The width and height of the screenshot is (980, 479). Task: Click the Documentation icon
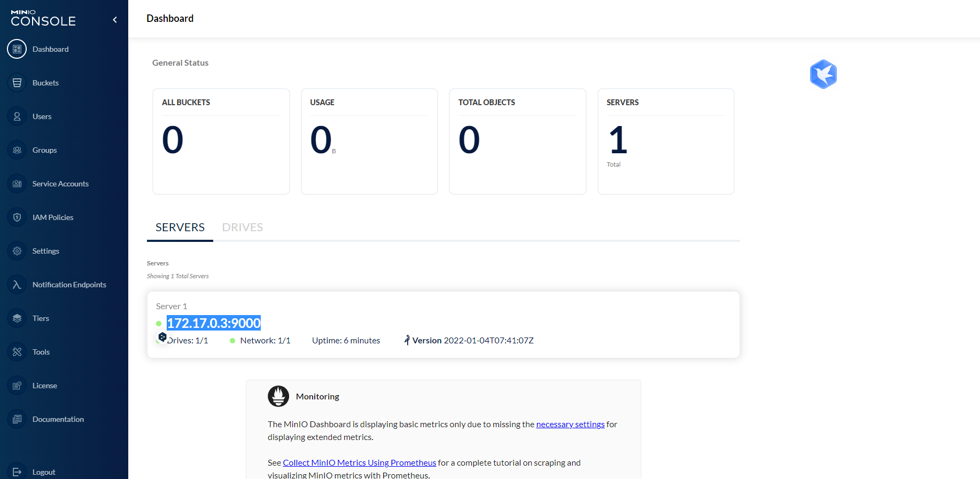coord(17,419)
